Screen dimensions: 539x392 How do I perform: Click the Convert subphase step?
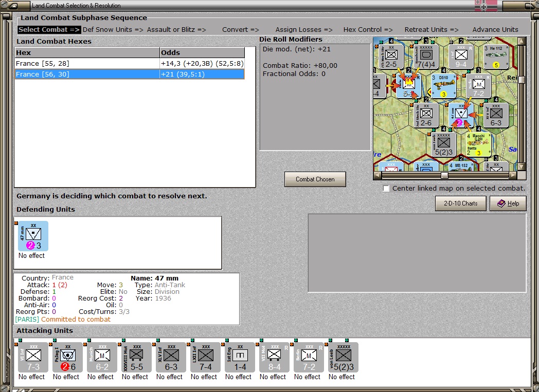241,29
